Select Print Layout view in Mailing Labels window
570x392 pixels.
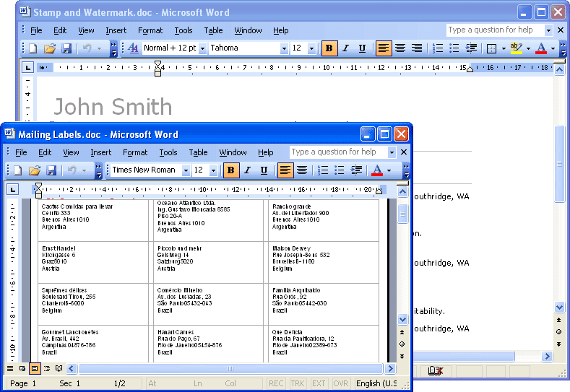[x=35, y=368]
